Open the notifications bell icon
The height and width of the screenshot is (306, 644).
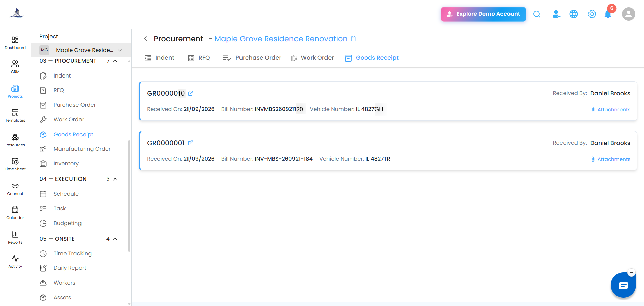click(x=608, y=14)
